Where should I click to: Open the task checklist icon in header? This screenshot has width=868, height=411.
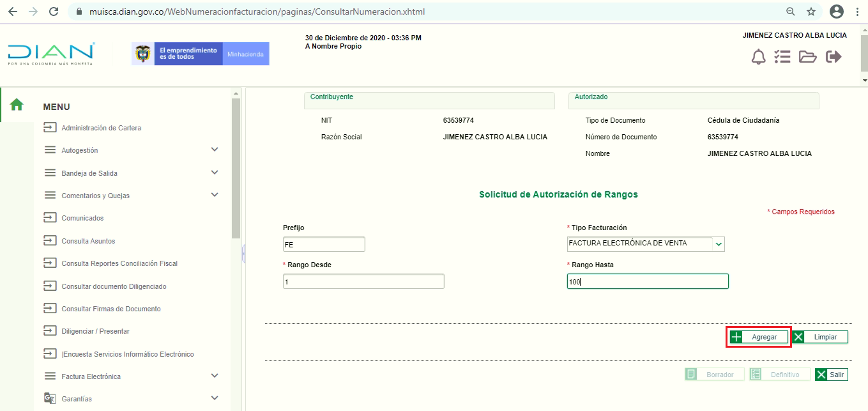coord(782,57)
